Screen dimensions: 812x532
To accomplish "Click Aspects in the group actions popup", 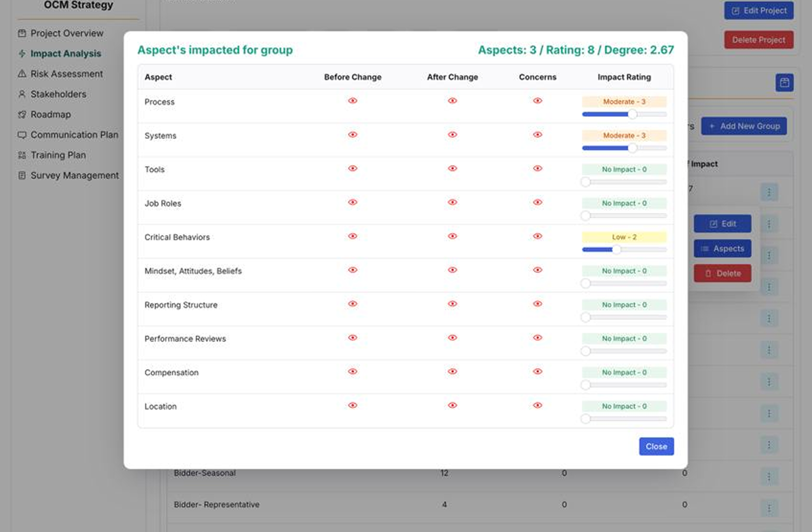I will [x=723, y=249].
